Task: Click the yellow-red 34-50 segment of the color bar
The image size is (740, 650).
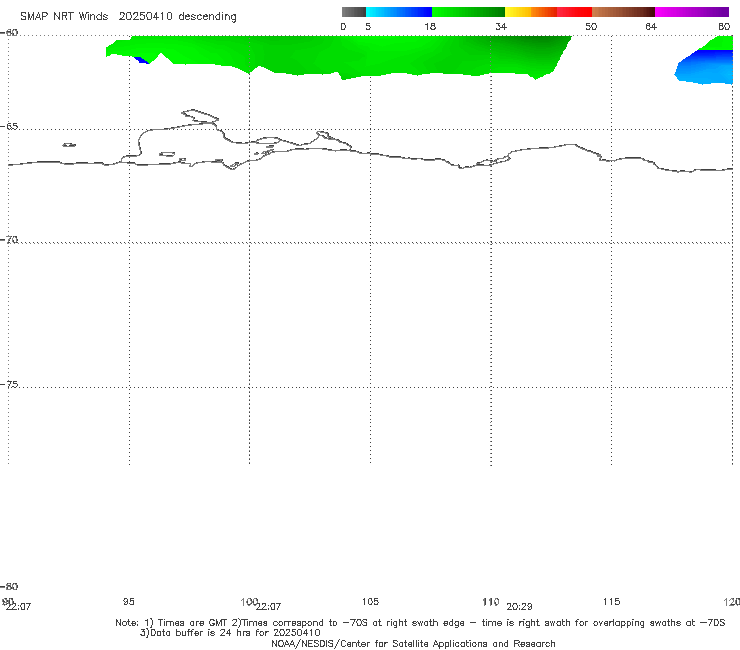Action: (x=548, y=12)
